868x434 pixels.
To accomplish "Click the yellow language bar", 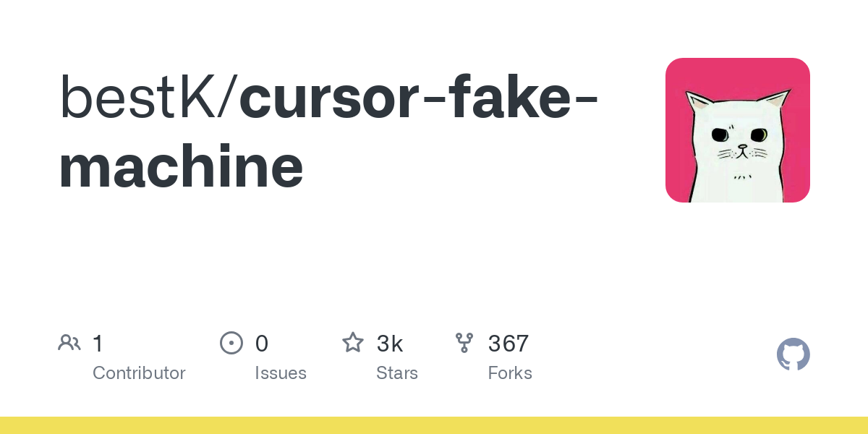I will [434, 425].
